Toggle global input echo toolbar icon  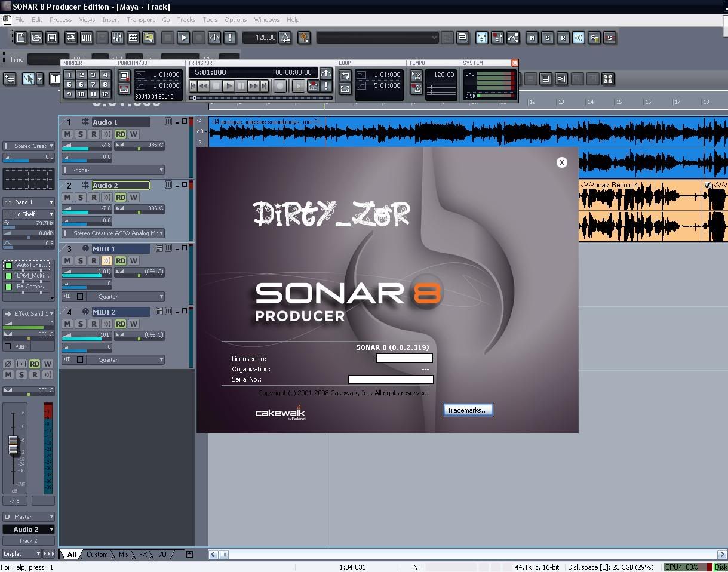coord(579,38)
